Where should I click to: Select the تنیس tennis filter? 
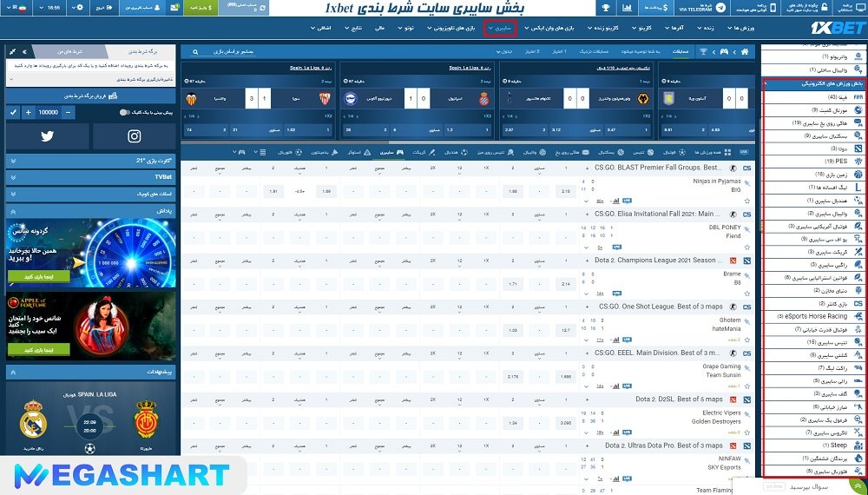(x=643, y=152)
